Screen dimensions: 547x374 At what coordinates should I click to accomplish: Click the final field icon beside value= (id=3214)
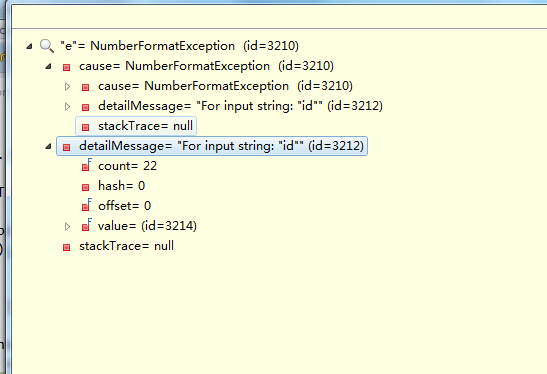87,225
